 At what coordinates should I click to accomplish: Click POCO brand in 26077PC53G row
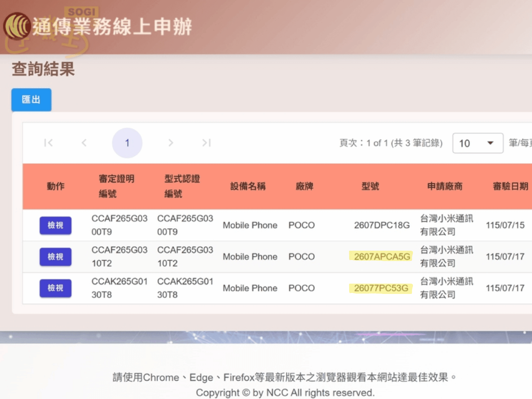pyautogui.click(x=302, y=288)
